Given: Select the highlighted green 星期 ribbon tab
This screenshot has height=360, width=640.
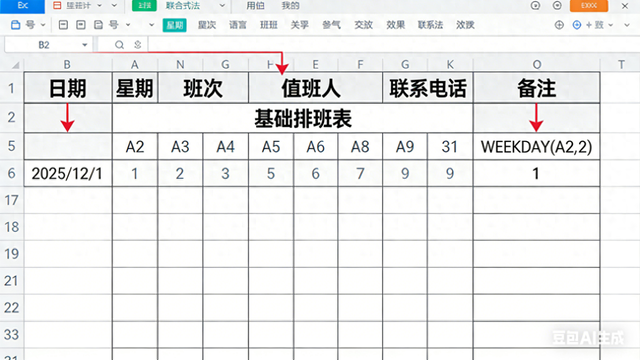Looking at the screenshot, I should [x=175, y=25].
